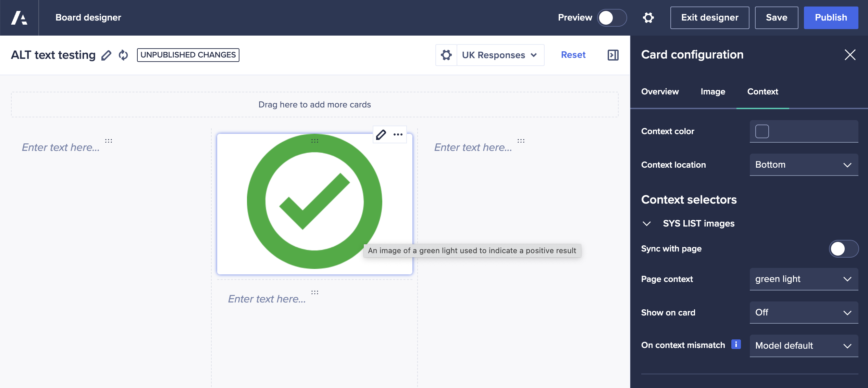Open the Context location dropdown
868x388 pixels.
[x=804, y=165]
